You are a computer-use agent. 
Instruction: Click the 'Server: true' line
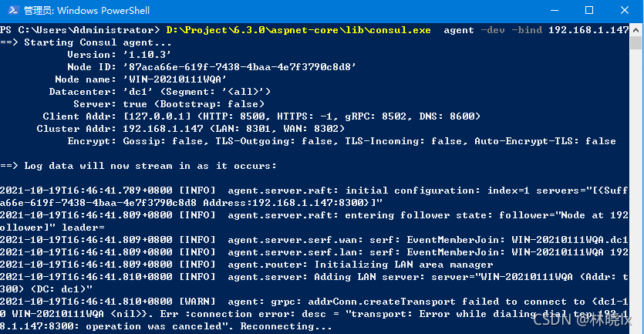(x=170, y=104)
